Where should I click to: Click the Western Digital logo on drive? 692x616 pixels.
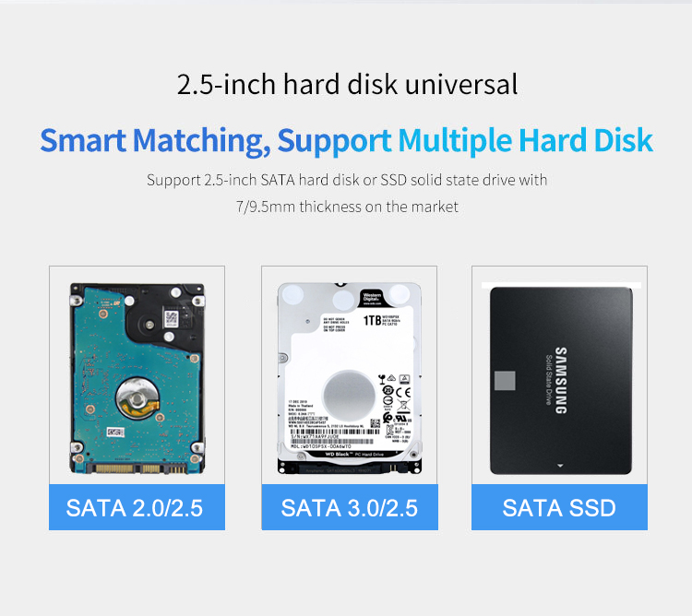372,298
